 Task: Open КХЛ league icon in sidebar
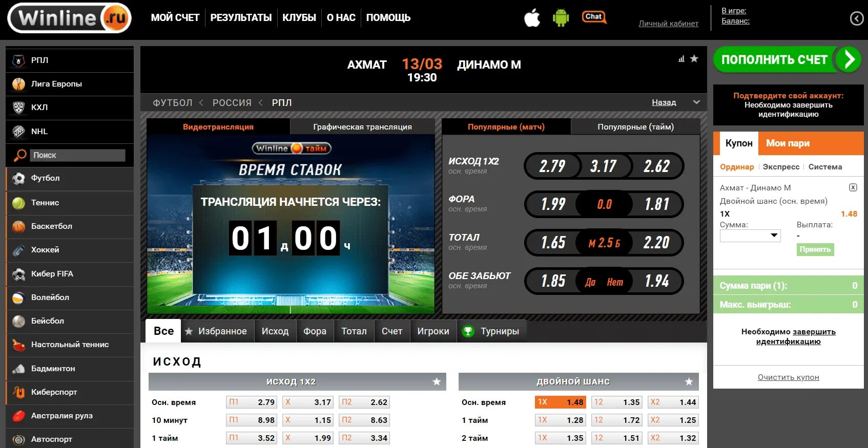[x=19, y=108]
